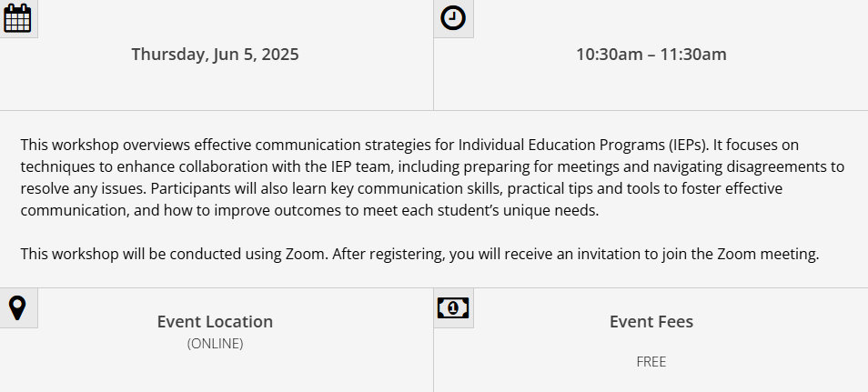
Task: Click the (ONLINE) location label
Action: click(215, 344)
